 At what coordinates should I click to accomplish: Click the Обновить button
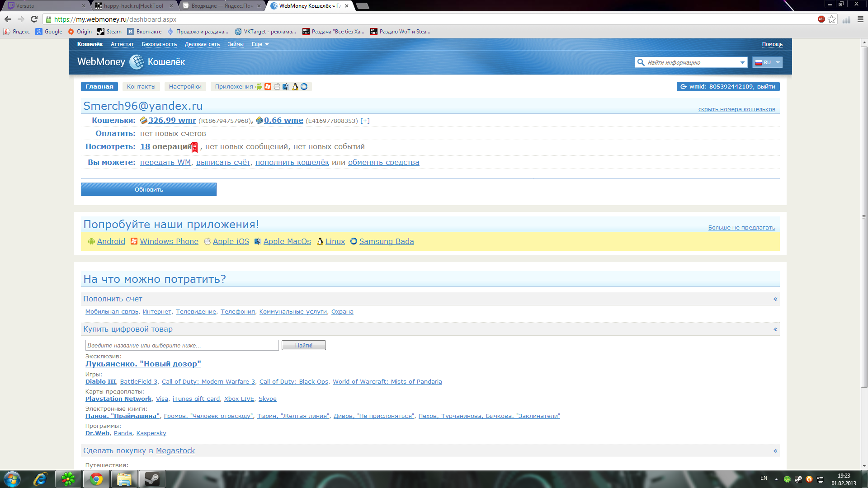click(149, 189)
